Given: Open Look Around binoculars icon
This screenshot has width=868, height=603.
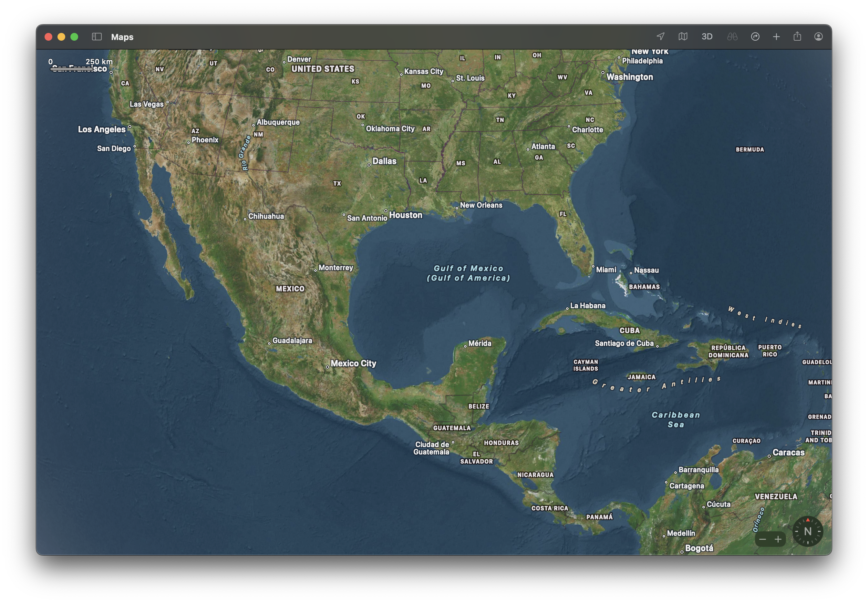Looking at the screenshot, I should 732,37.
